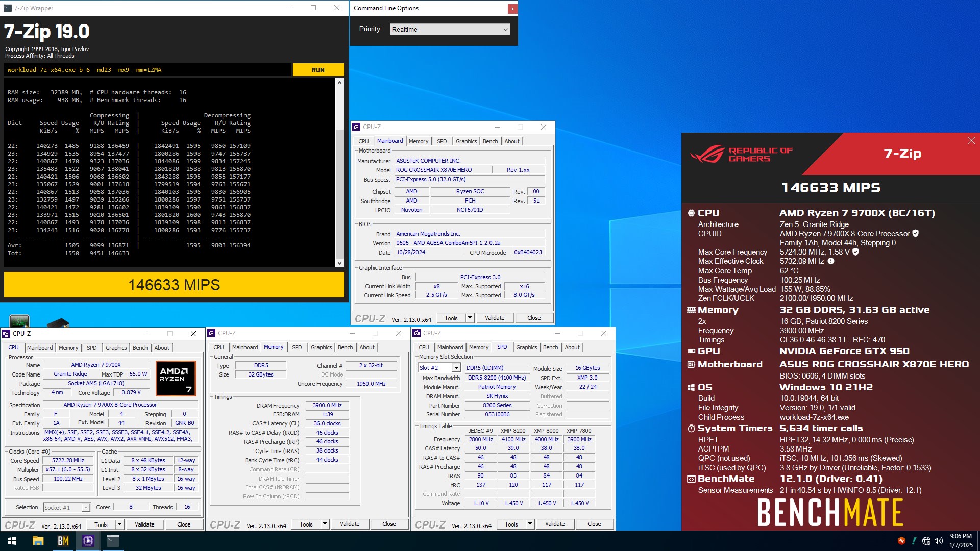The width and height of the screenshot is (980, 551).
Task: Click Close button in the Memory CPU-Z window
Action: [389, 524]
